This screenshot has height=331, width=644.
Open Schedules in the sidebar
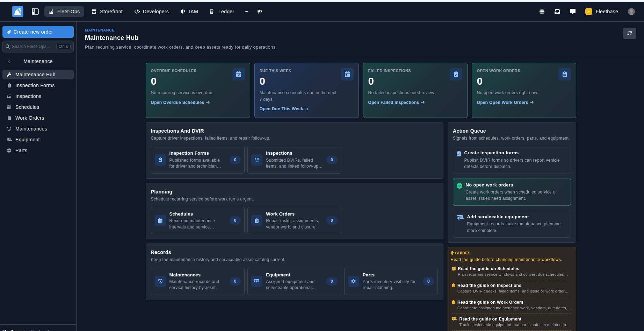point(38,107)
